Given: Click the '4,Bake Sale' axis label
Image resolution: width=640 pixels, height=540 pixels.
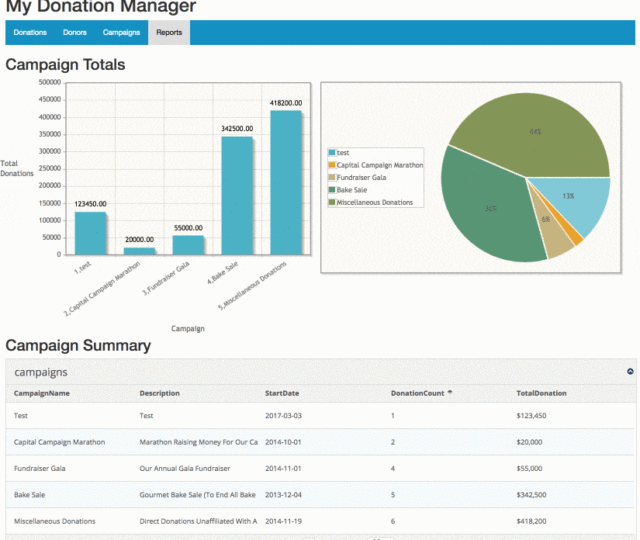Looking at the screenshot, I should point(222,273).
